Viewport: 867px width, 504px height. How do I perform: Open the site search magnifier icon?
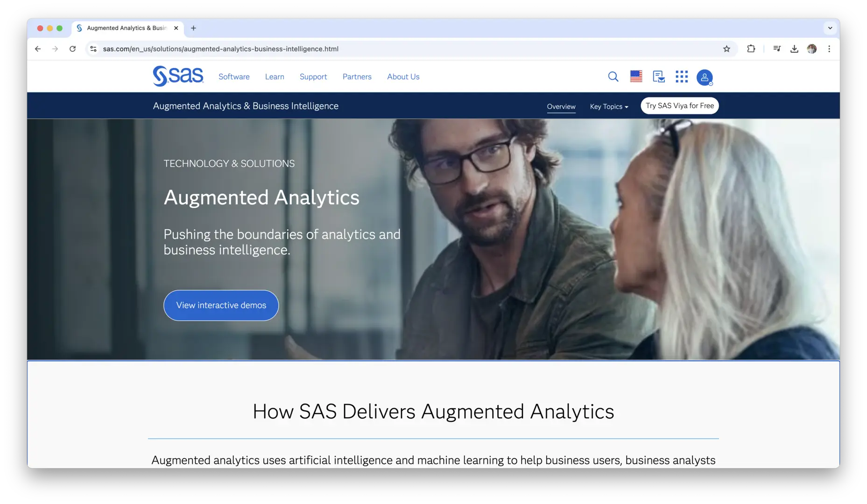click(x=613, y=77)
